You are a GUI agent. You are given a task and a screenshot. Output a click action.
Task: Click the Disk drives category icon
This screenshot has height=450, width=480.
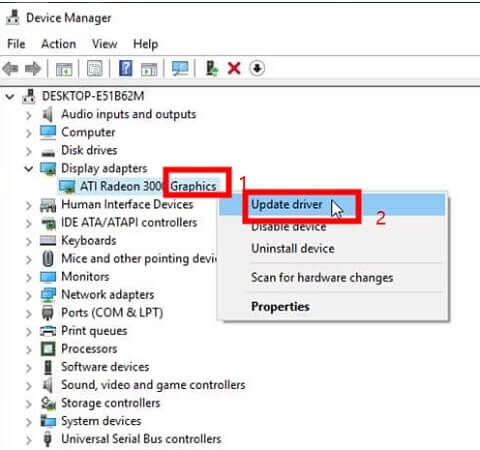tap(48, 153)
